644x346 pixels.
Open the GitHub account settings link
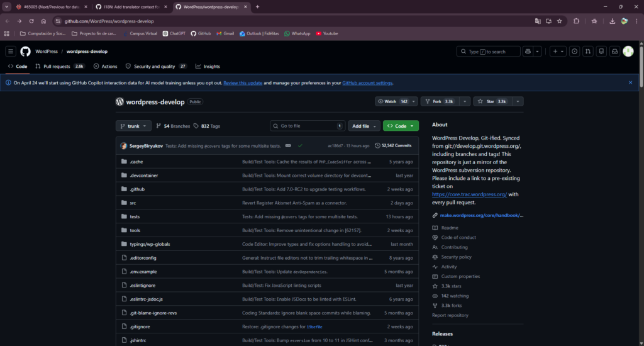coord(367,83)
